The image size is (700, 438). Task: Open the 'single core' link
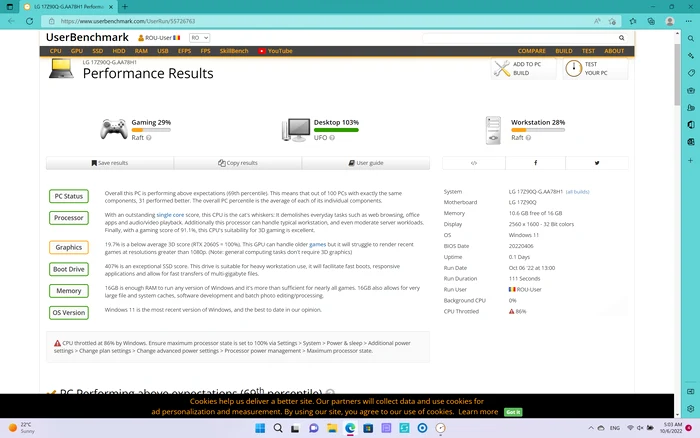tap(170, 215)
